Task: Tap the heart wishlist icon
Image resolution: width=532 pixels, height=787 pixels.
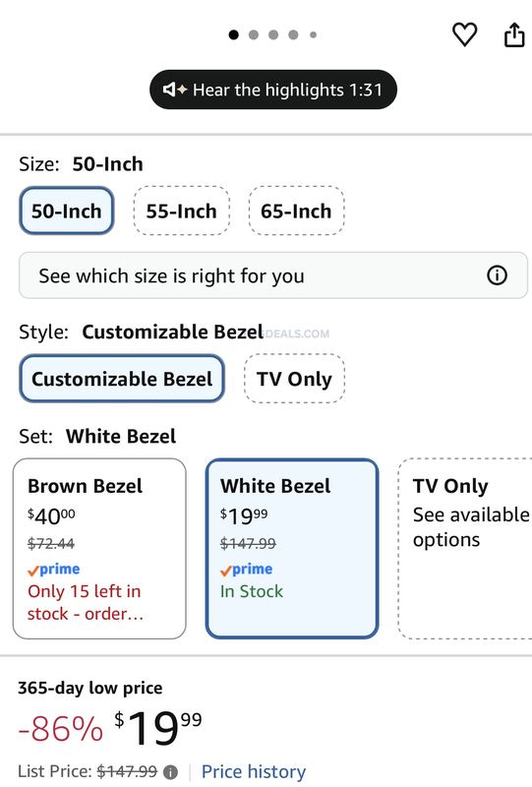Action: pyautogui.click(x=464, y=35)
